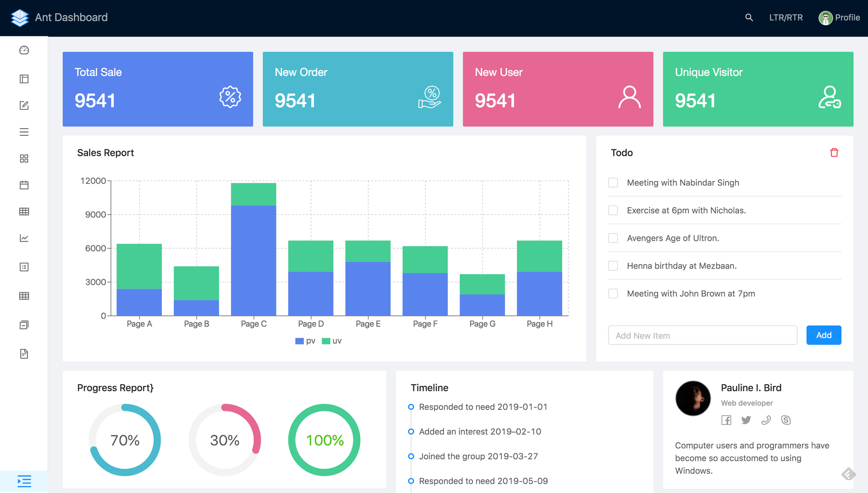
Task: Click Pauline I. Bird profile thumbnail
Action: pyautogui.click(x=694, y=399)
